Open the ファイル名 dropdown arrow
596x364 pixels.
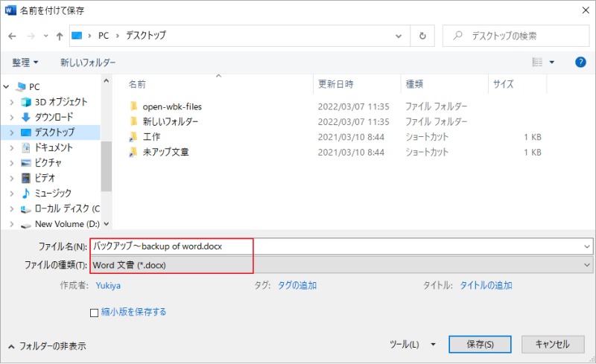click(587, 246)
